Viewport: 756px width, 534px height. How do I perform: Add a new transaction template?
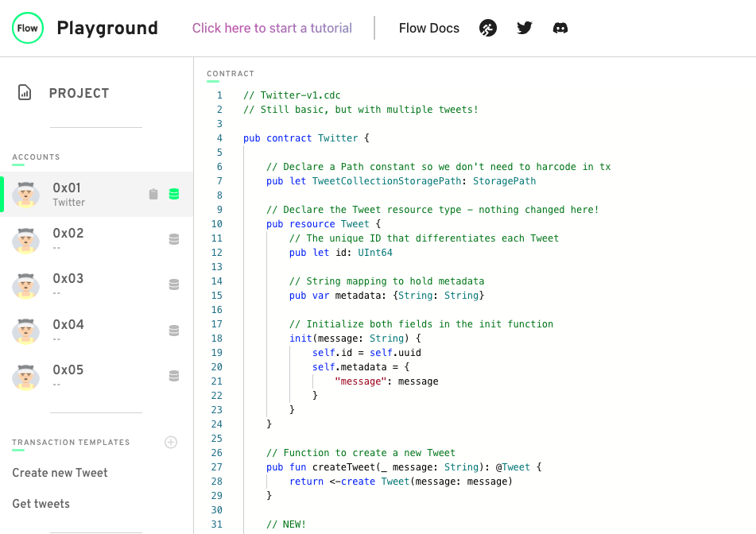click(x=171, y=442)
